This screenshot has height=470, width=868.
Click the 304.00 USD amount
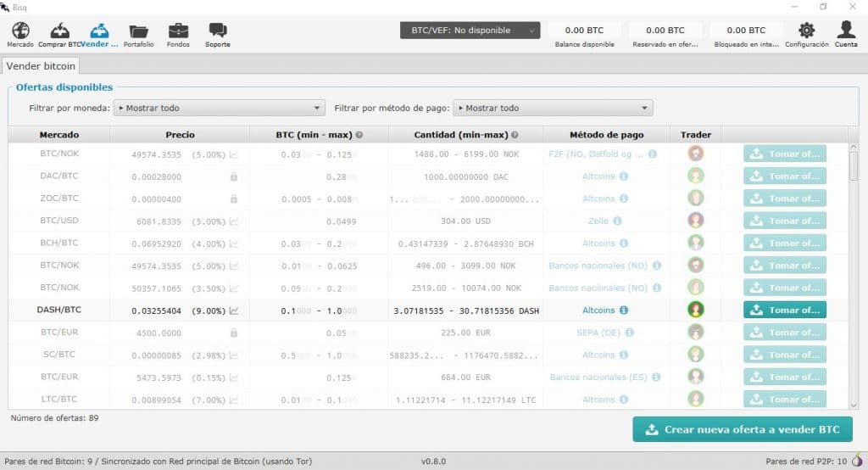pos(465,221)
